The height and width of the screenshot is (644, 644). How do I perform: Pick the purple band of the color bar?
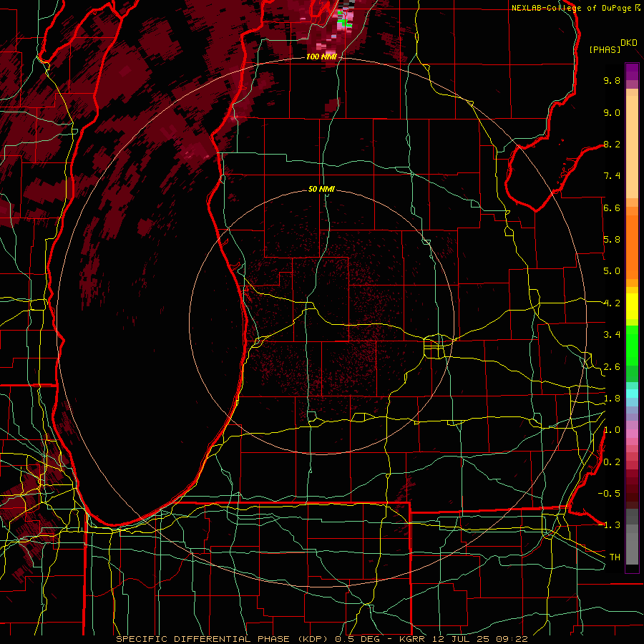[632, 72]
